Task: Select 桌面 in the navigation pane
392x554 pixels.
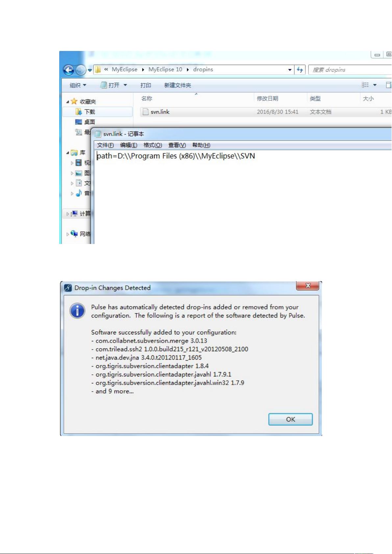Action: [x=89, y=122]
